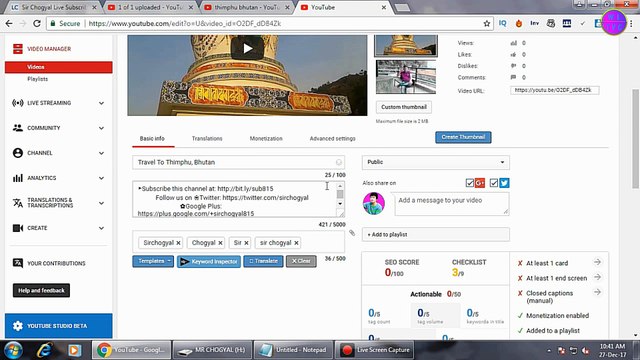This screenshot has width=640, height=360.
Task: Open Windows Start menu orb
Action: (x=13, y=350)
